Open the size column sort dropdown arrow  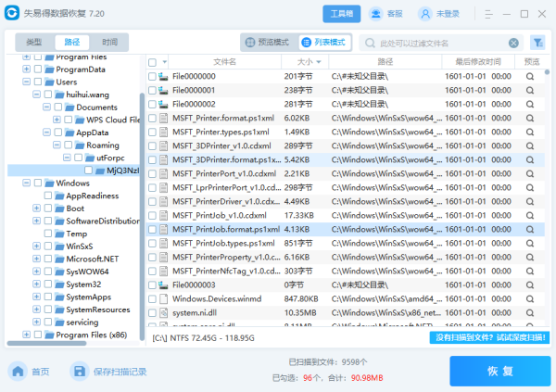[x=319, y=62]
